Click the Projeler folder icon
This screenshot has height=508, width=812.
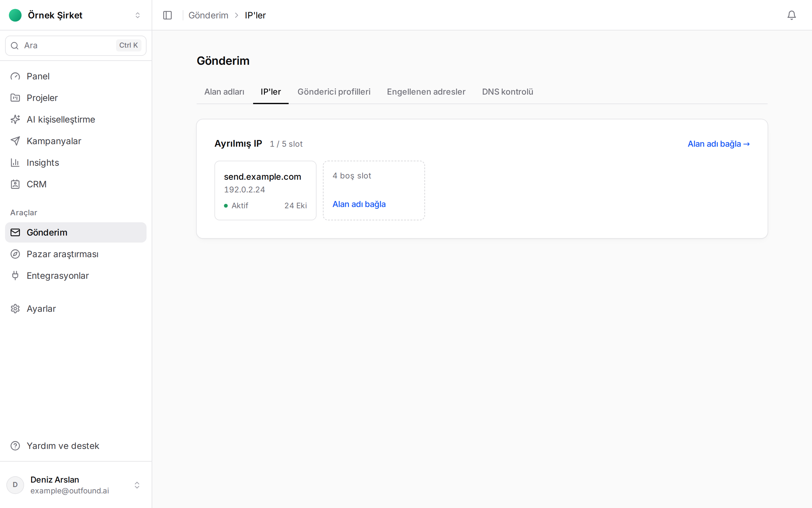tap(15, 98)
